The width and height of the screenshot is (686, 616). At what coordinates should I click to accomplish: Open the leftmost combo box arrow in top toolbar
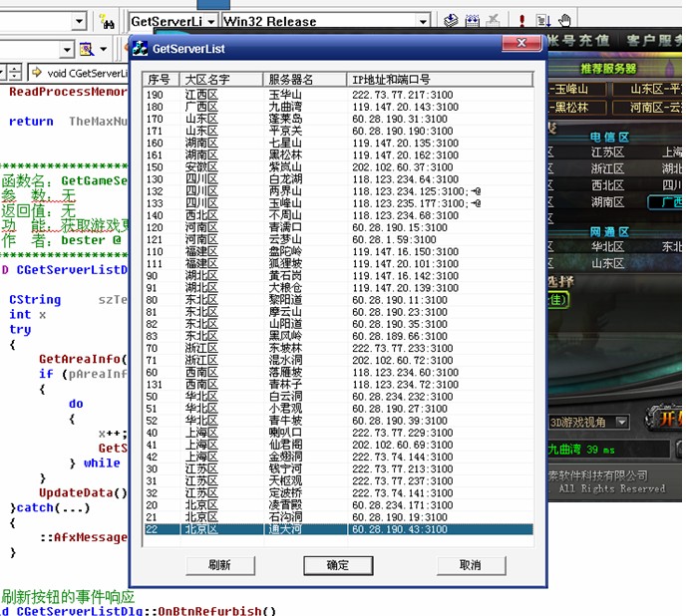[79, 21]
